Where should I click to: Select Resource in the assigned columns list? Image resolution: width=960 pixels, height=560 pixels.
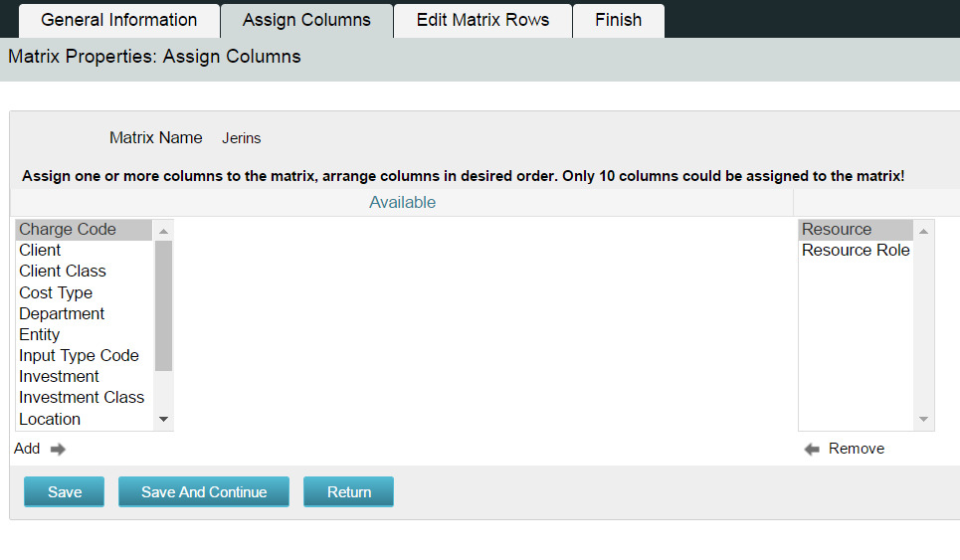click(837, 229)
